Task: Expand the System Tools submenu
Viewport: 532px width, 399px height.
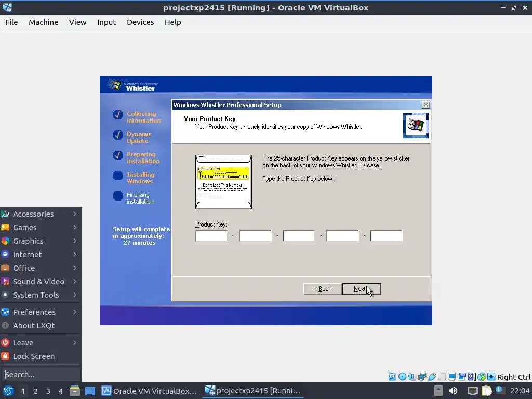Action: (x=41, y=295)
